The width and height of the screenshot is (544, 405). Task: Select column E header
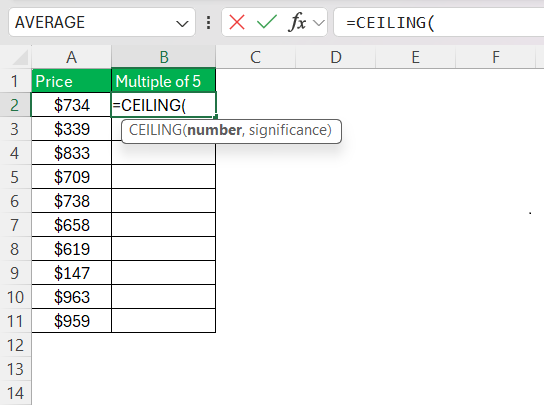pos(415,57)
